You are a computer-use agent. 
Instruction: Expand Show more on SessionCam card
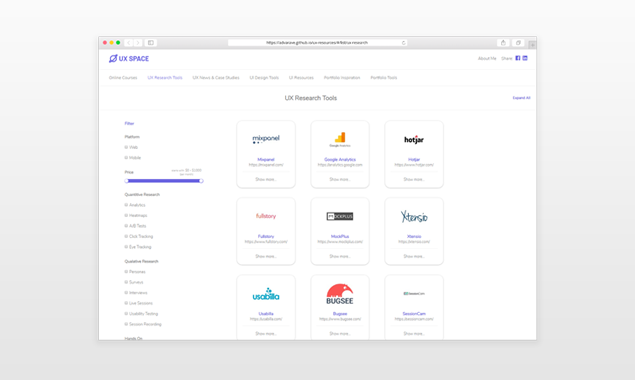414,334
